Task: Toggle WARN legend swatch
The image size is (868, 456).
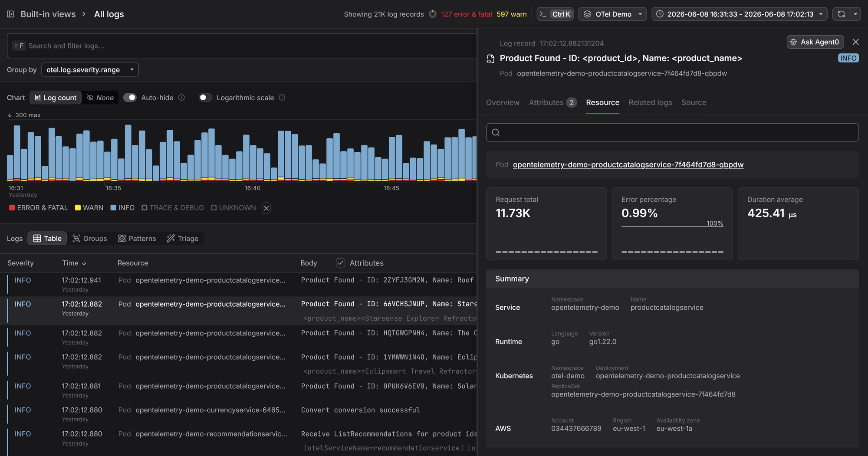Action: click(x=78, y=208)
